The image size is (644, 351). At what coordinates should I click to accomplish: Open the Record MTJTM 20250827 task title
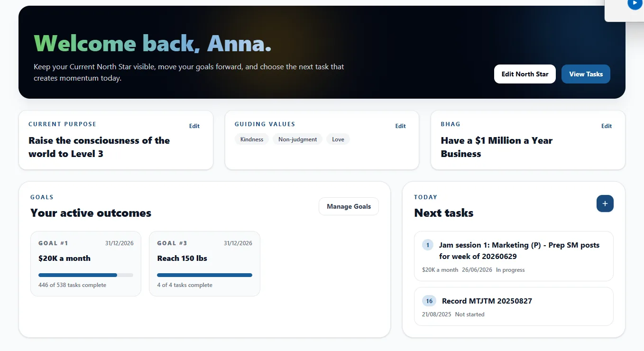click(487, 301)
